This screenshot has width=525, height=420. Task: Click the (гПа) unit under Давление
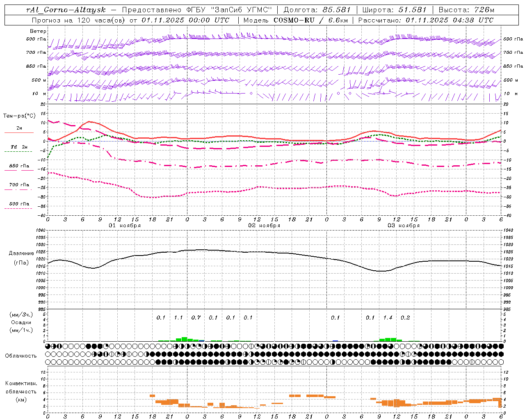click(x=21, y=263)
